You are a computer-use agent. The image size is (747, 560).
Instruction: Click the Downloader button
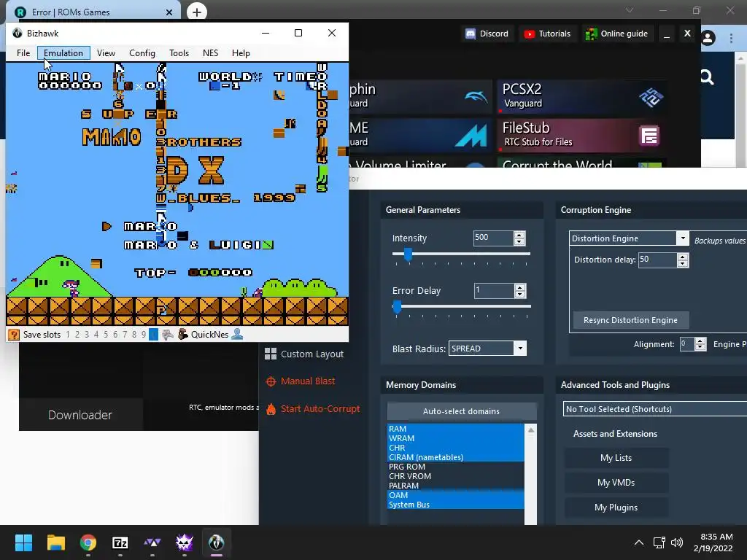tap(80, 415)
